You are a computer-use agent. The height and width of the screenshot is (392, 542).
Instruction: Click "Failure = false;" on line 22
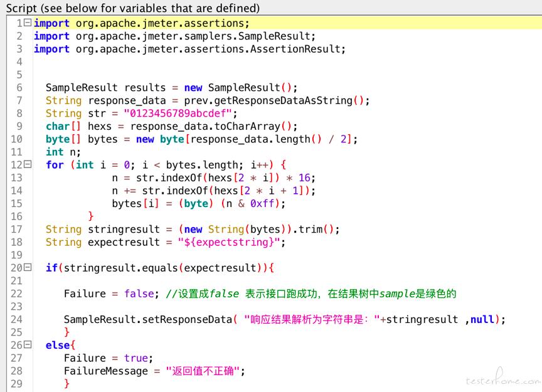point(111,294)
